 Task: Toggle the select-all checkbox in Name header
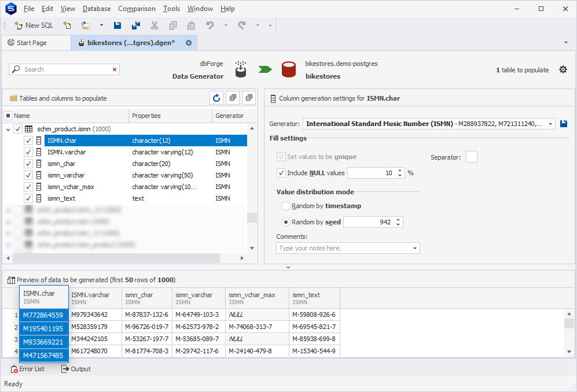[x=8, y=116]
